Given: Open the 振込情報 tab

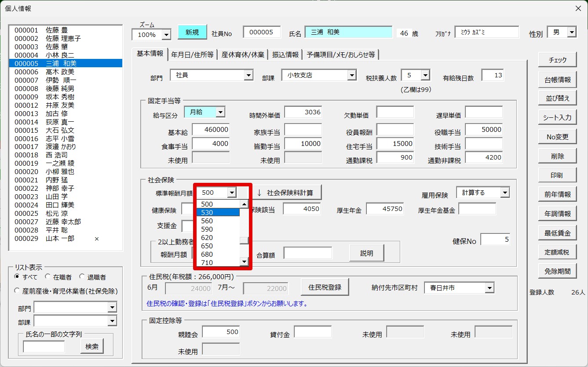Looking at the screenshot, I should 285,55.
